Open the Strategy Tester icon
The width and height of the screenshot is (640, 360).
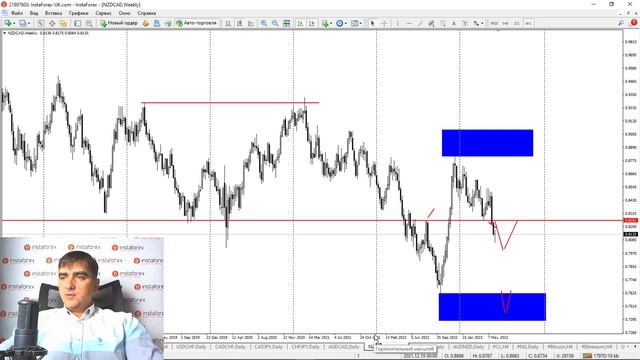89,23
